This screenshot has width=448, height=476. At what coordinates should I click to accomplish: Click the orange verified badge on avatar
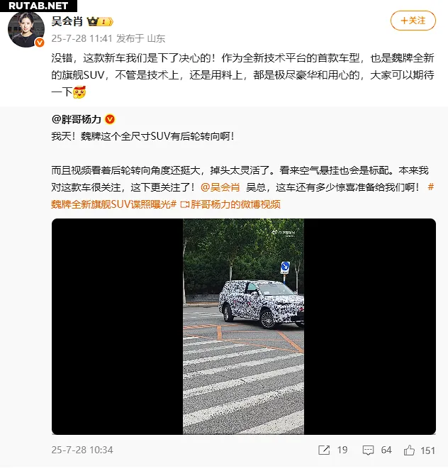(x=40, y=43)
